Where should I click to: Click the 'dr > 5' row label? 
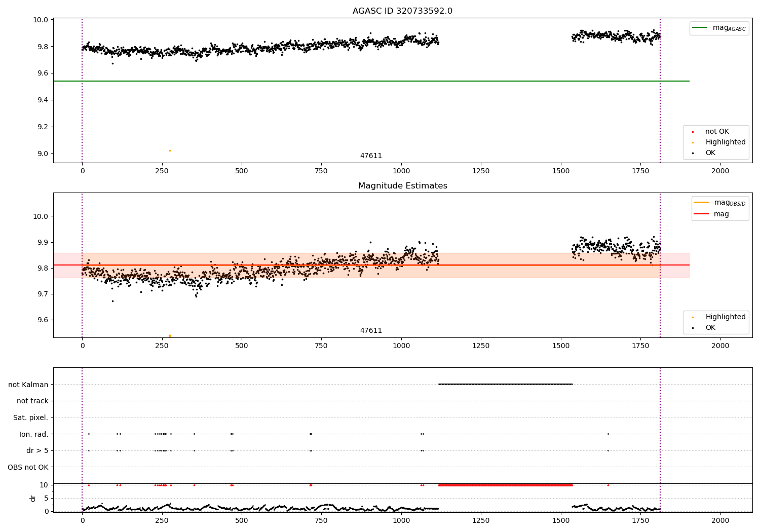coord(37,450)
